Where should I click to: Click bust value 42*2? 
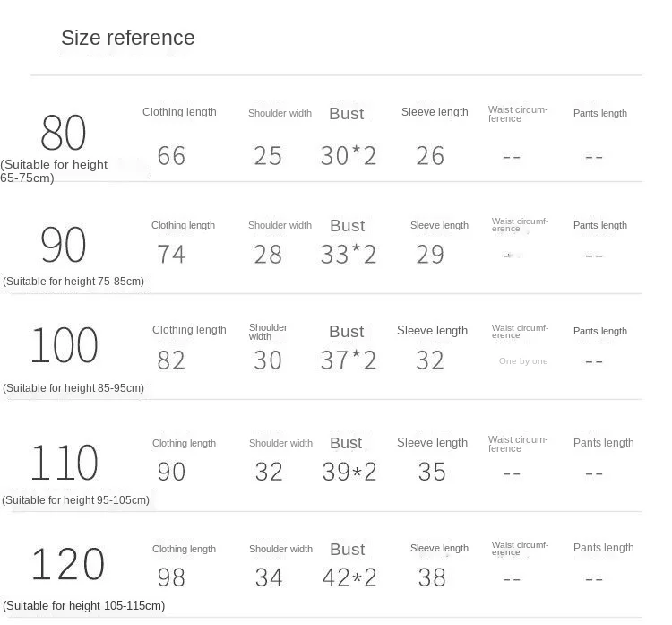coord(349,577)
